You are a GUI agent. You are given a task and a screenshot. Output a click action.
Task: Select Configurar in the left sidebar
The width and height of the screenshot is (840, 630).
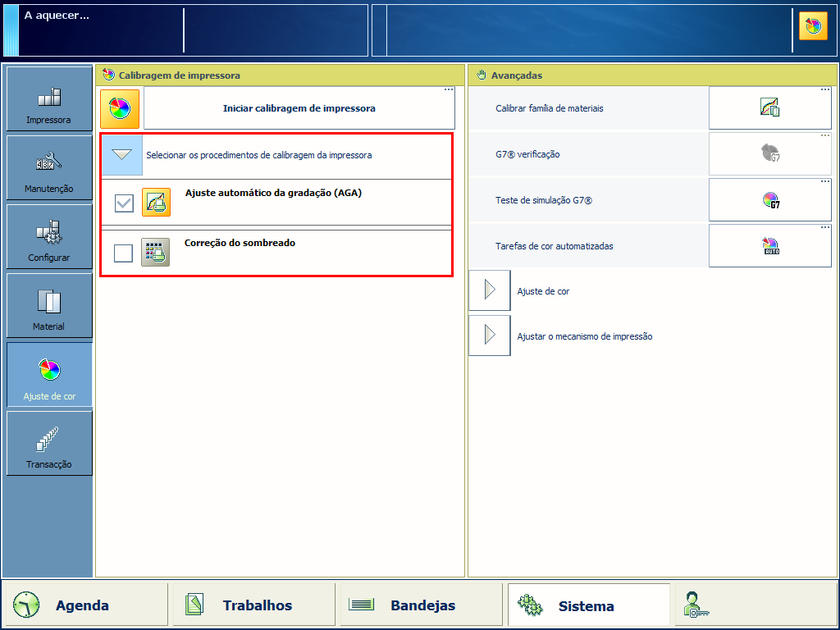tap(49, 237)
